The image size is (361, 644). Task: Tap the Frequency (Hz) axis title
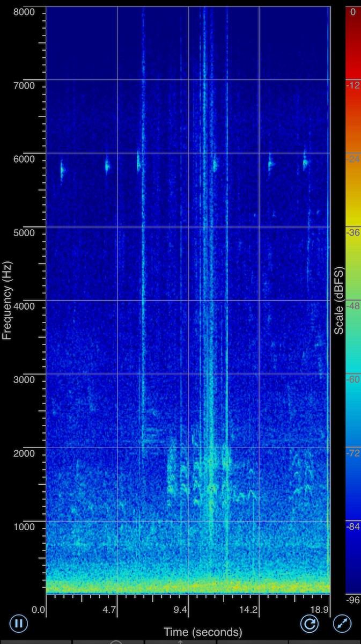click(7, 305)
